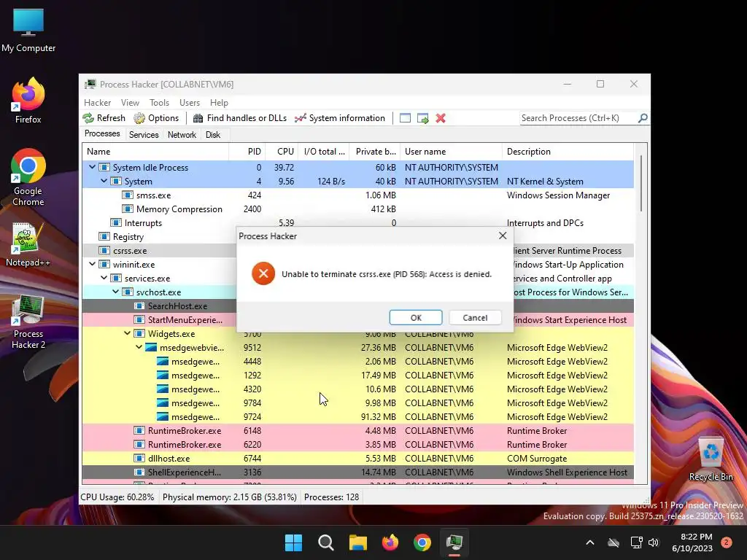Sort by the PID column header

coord(247,152)
